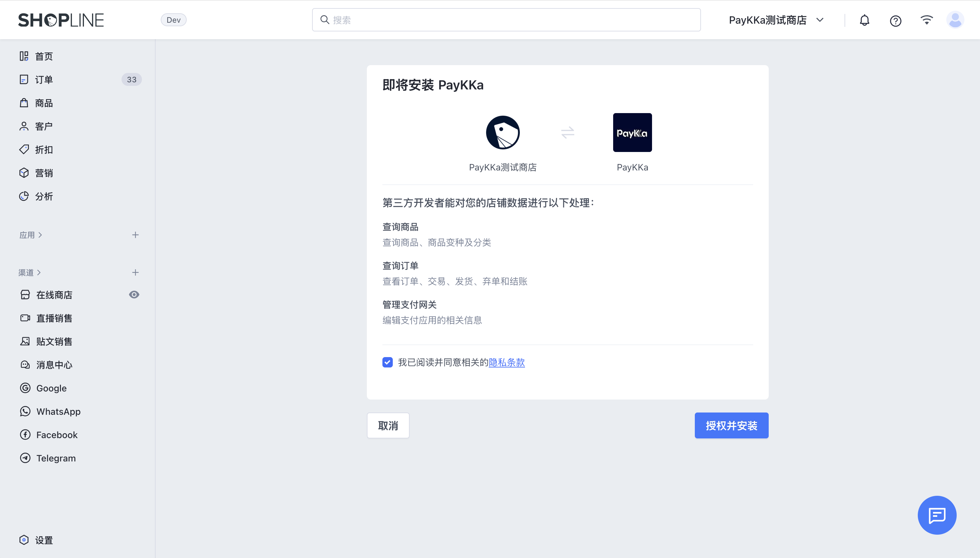The height and width of the screenshot is (558, 980).
Task: Click the WhatsApp channel icon
Action: click(x=25, y=411)
